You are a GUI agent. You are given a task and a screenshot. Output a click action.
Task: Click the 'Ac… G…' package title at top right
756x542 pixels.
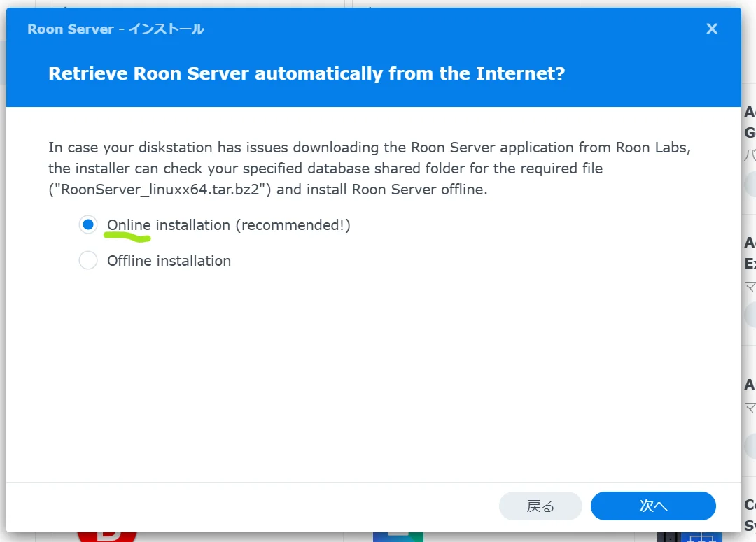[x=749, y=122]
